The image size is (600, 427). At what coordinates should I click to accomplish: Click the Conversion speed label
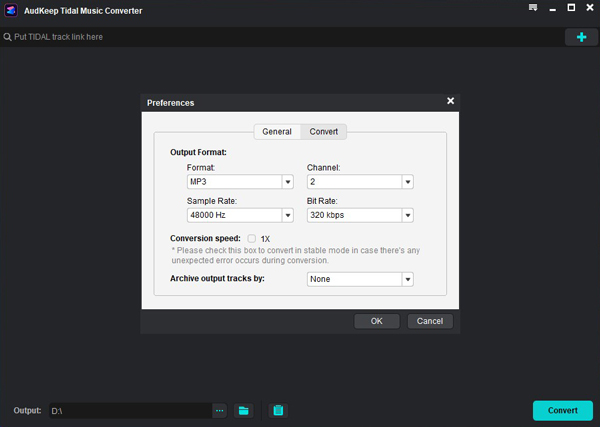click(x=205, y=238)
